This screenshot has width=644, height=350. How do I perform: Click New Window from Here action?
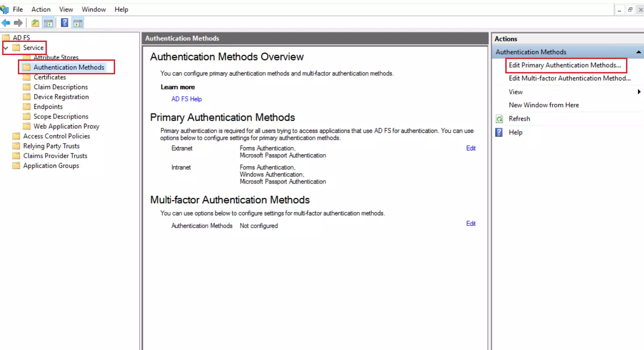(x=544, y=105)
